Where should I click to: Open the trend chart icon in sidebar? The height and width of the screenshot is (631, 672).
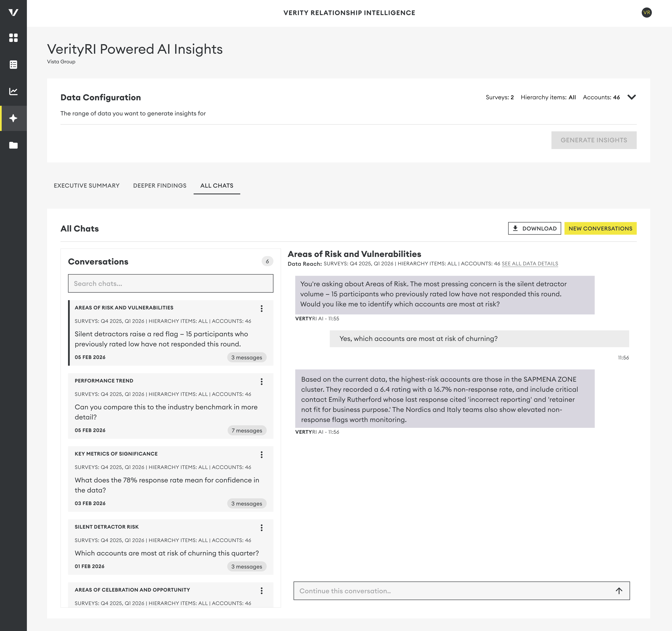coord(13,91)
